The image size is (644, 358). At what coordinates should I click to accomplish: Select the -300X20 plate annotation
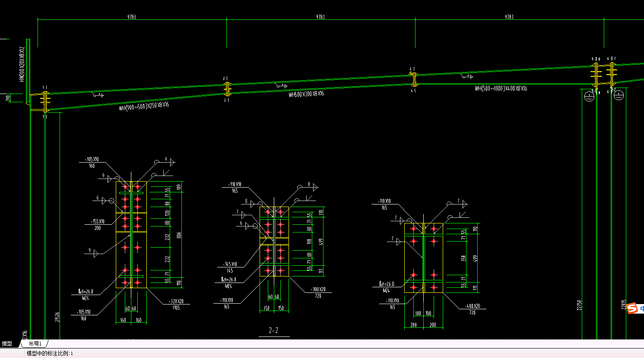tap(318, 289)
